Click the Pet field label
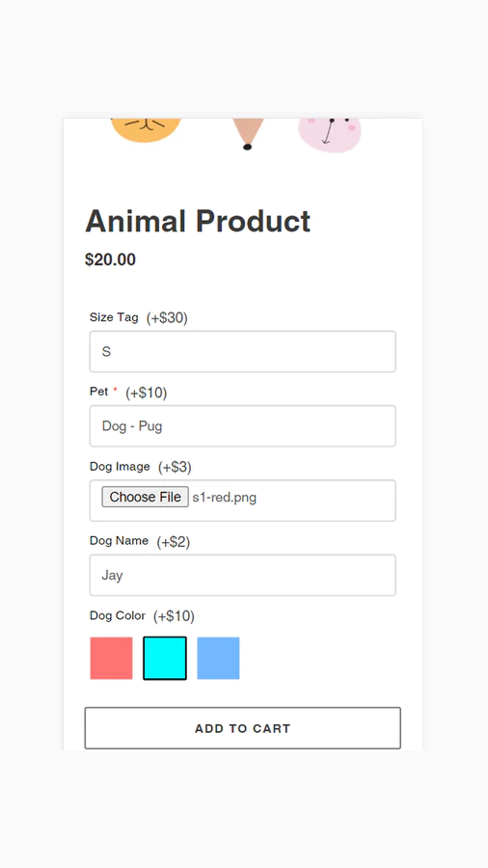Viewport: 488px width, 868px height. point(98,392)
